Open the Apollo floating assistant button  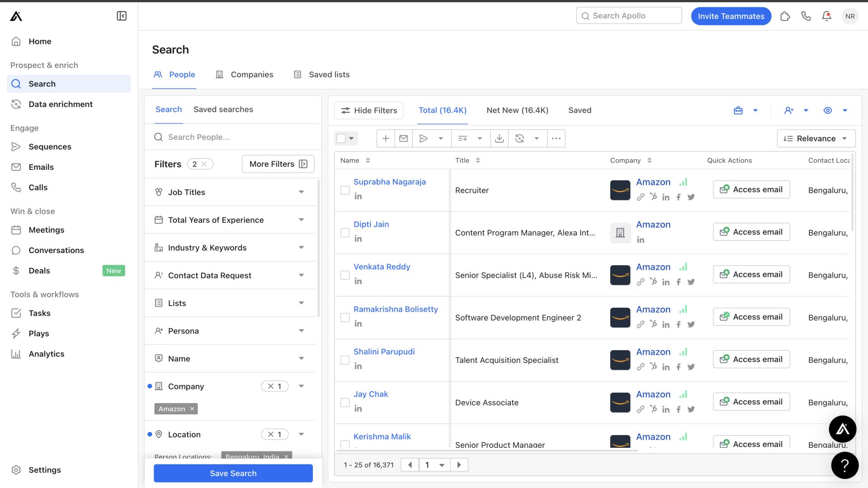click(x=843, y=429)
